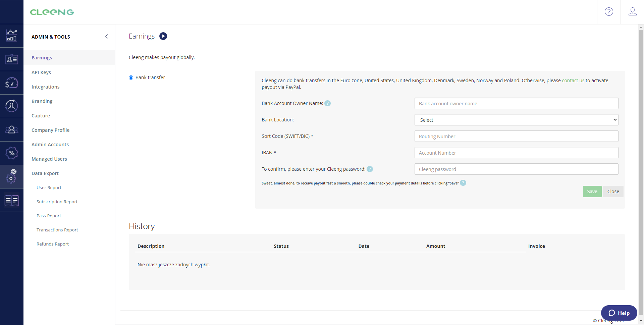
Task: Open the customers group icon in sidebar
Action: (x=12, y=129)
